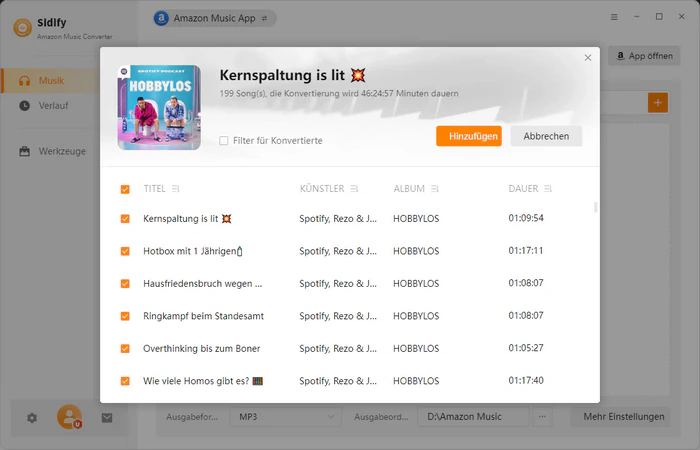Click the user account avatar icon
The image size is (700, 450).
(69, 417)
